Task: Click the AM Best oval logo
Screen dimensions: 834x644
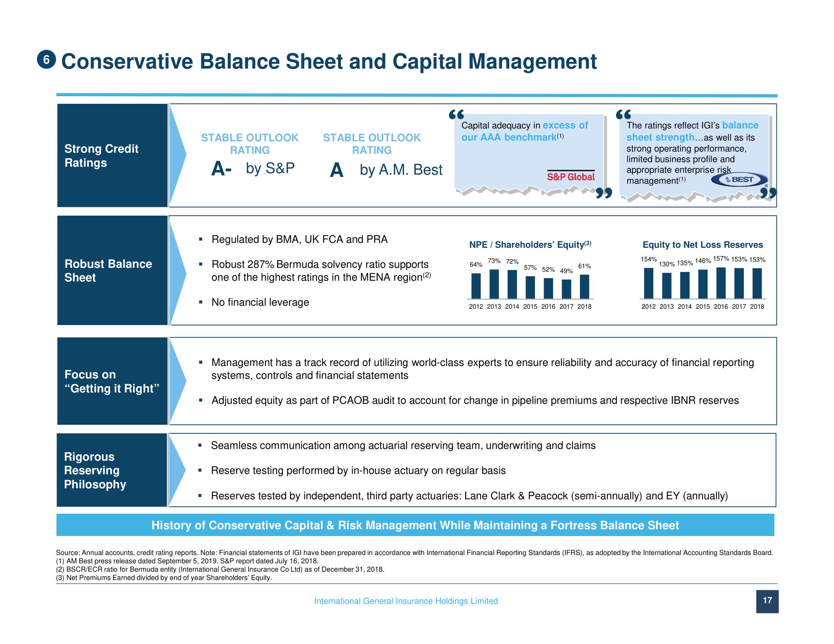Action: click(740, 180)
